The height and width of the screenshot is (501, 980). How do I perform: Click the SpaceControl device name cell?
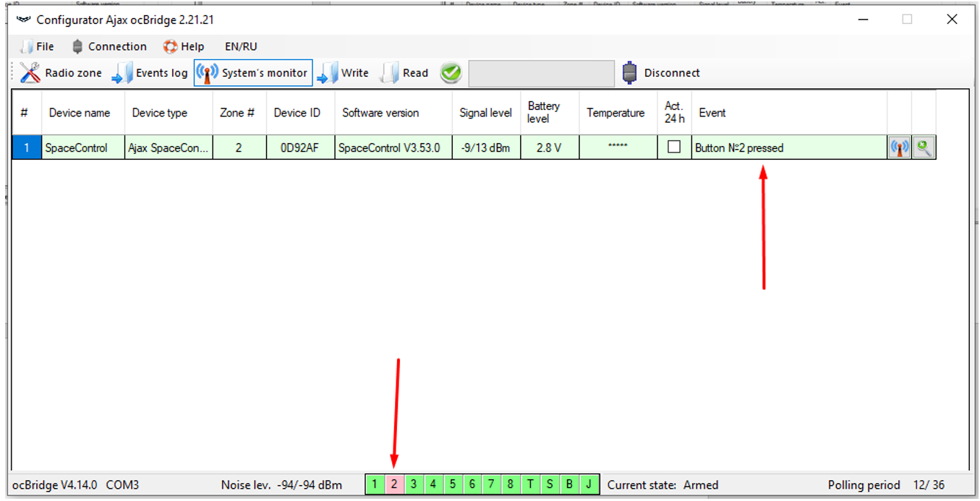coord(83,147)
